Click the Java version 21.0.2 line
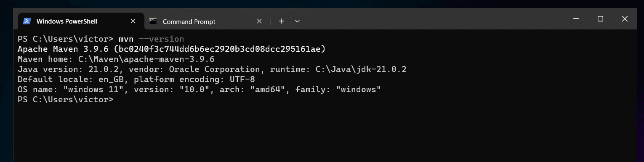This screenshot has height=162, width=644. (212, 69)
